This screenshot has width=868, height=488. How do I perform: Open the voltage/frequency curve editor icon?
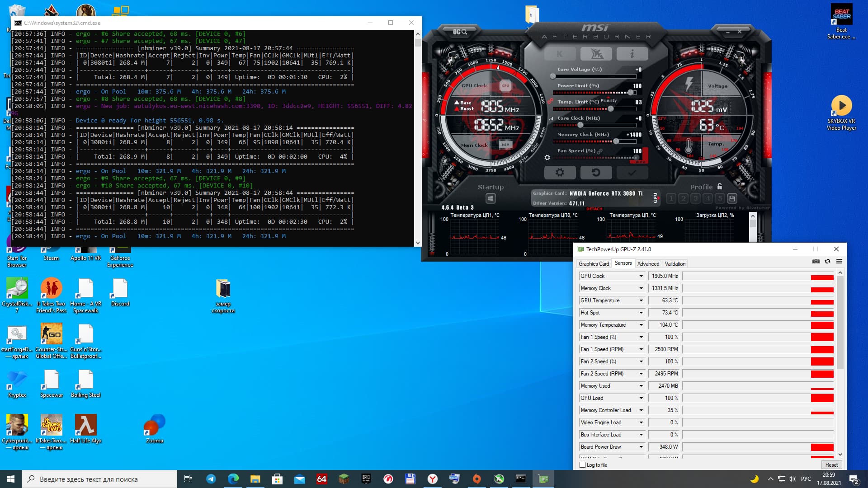[551, 119]
